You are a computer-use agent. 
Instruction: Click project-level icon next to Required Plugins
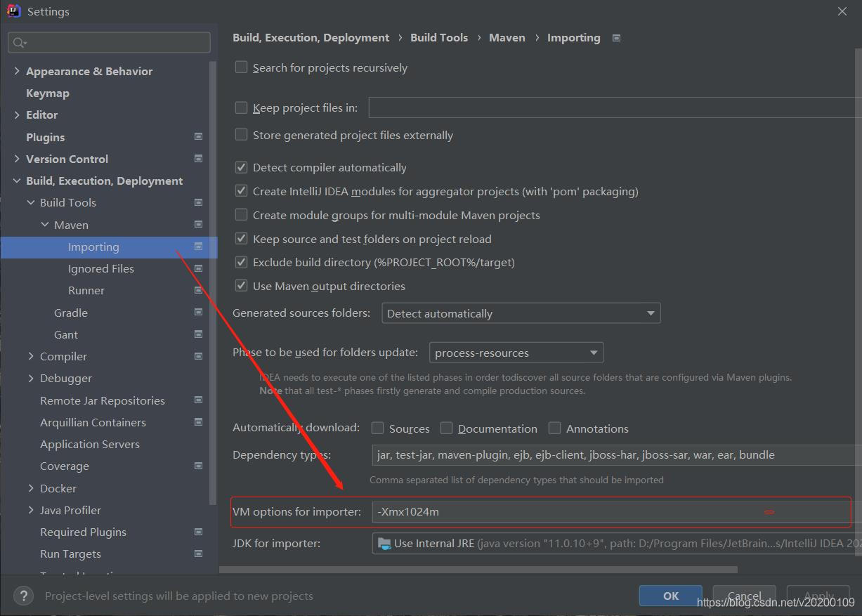tap(198, 532)
